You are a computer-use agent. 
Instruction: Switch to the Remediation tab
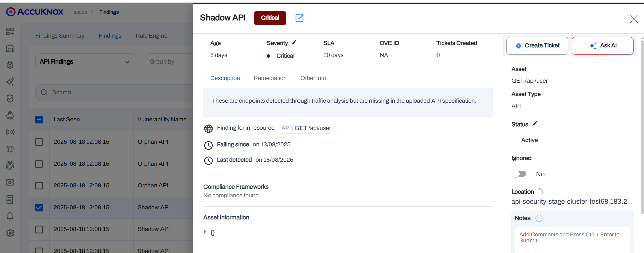(270, 78)
